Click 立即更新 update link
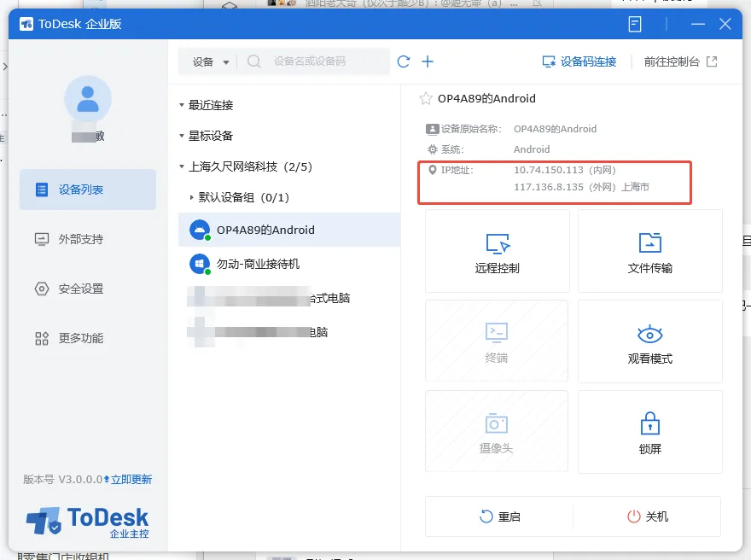This screenshot has height=560, width=751. [131, 480]
